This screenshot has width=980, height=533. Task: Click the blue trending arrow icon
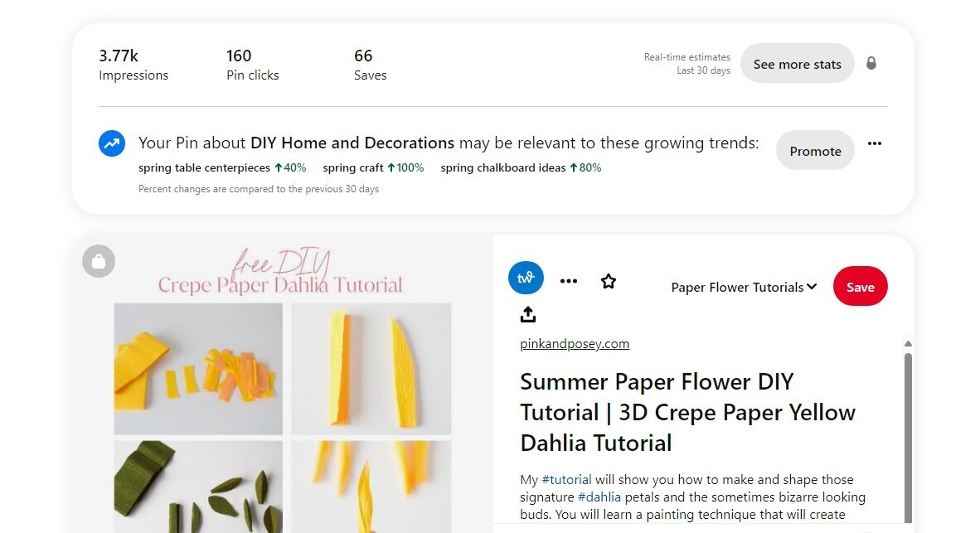[x=112, y=143]
